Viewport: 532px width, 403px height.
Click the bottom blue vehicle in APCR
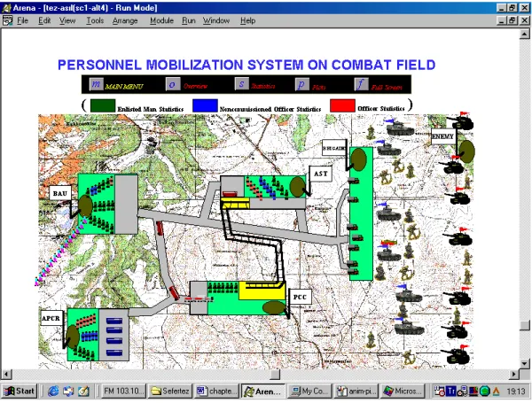[x=114, y=353]
